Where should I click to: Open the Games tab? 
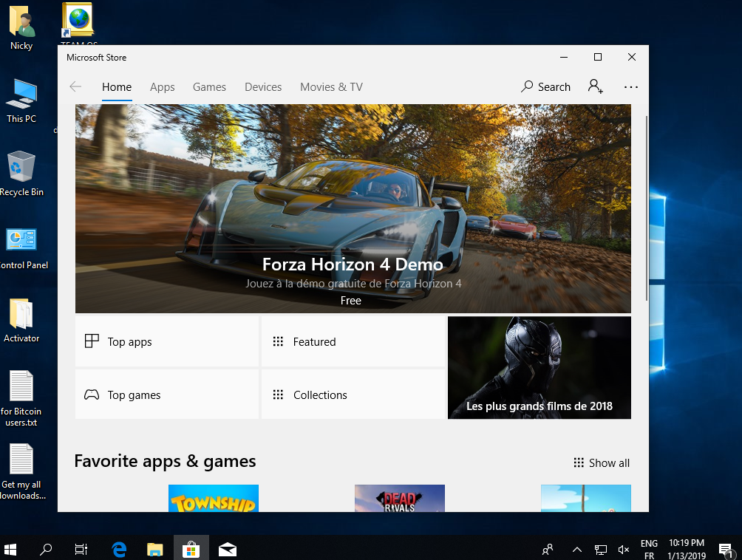tap(209, 87)
